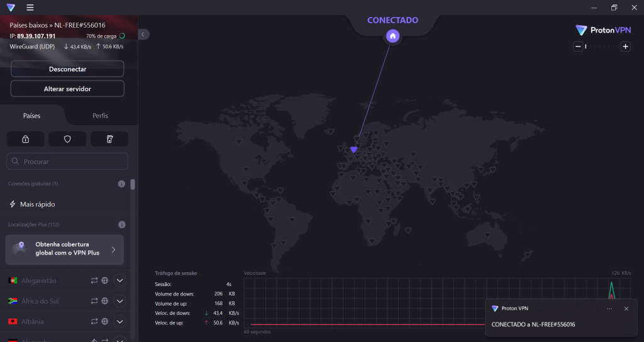Restore down the Proton VPN window
The height and width of the screenshot is (342, 644).
tap(614, 8)
